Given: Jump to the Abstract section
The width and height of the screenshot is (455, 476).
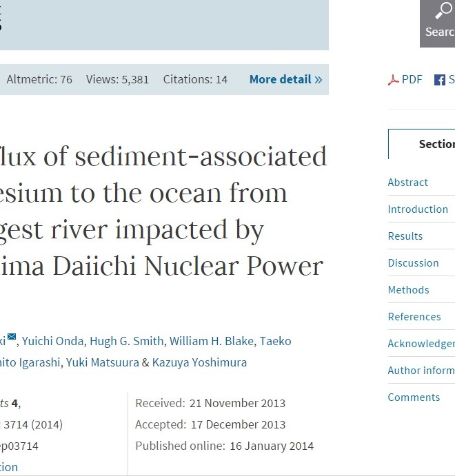Looking at the screenshot, I should (407, 183).
